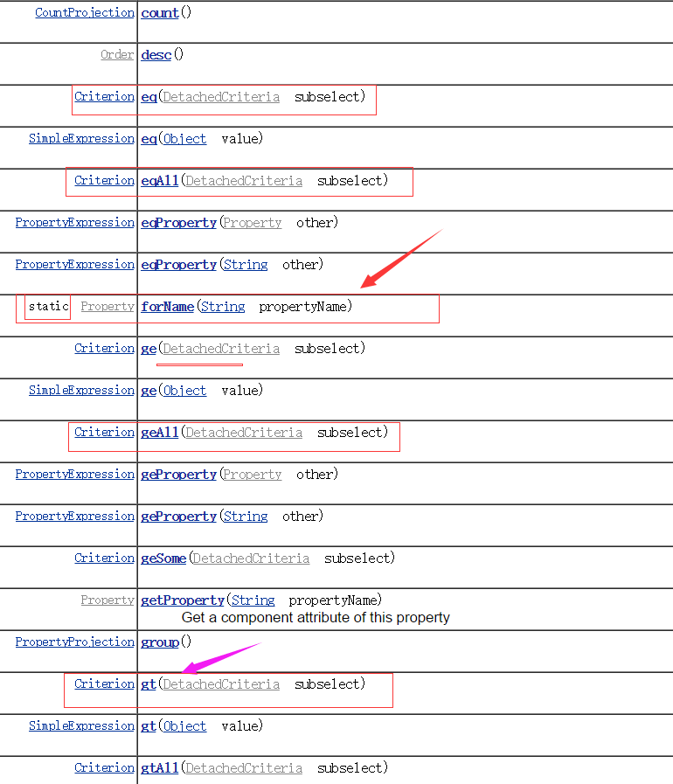
Task: Click DetachedCriteria link in eq( row
Action: [x=221, y=96]
